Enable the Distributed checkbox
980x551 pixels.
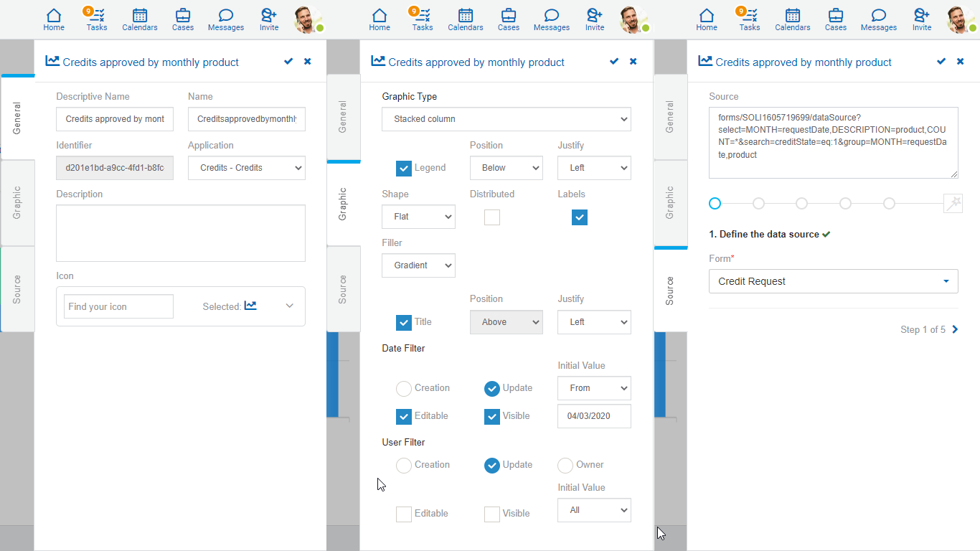(x=492, y=217)
